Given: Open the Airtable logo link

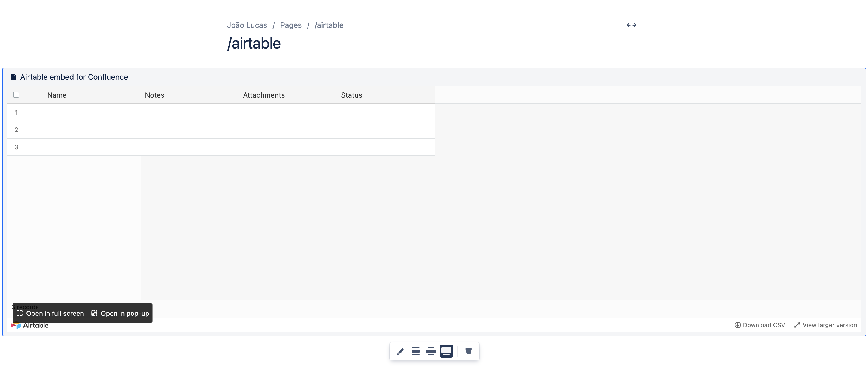Looking at the screenshot, I should [x=30, y=325].
